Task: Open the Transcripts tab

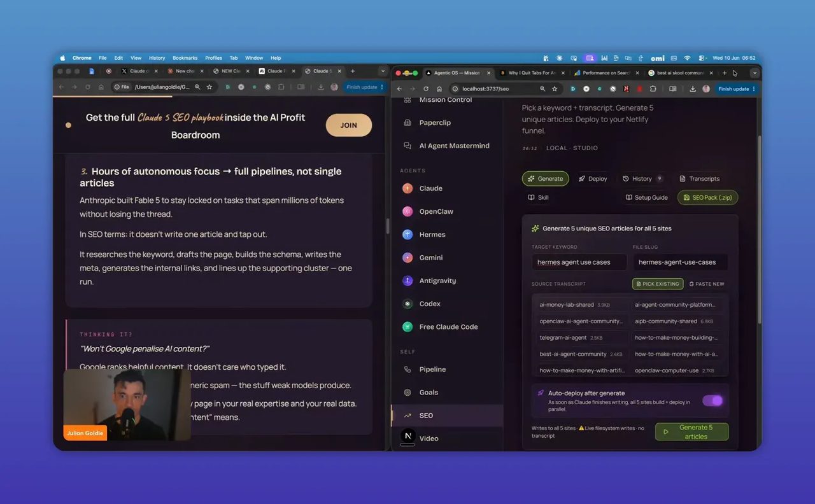Action: coord(699,179)
